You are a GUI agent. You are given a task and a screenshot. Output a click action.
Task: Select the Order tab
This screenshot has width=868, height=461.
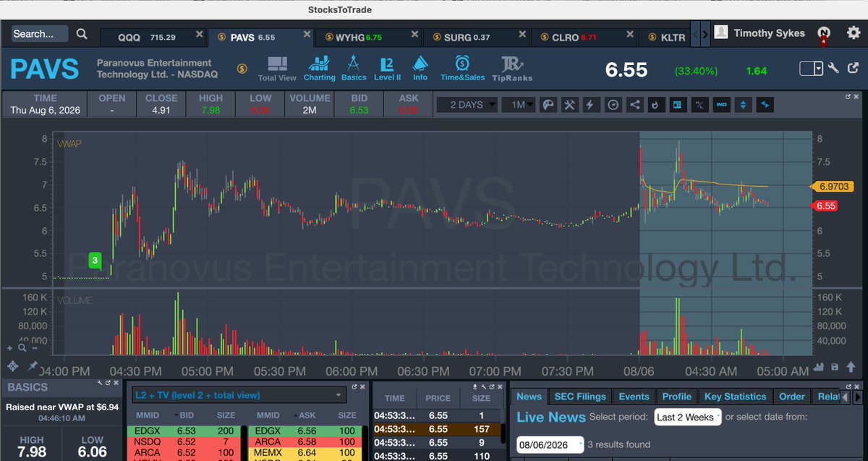point(792,397)
